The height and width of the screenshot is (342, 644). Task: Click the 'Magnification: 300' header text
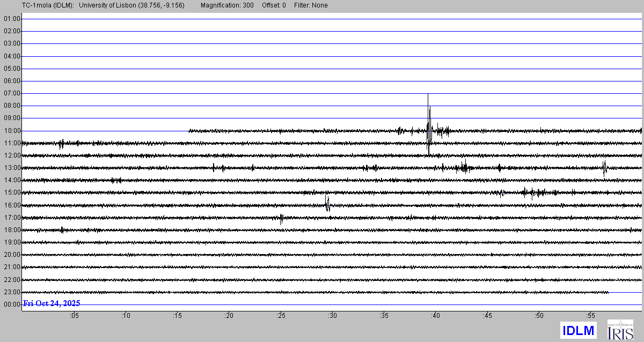point(227,5)
